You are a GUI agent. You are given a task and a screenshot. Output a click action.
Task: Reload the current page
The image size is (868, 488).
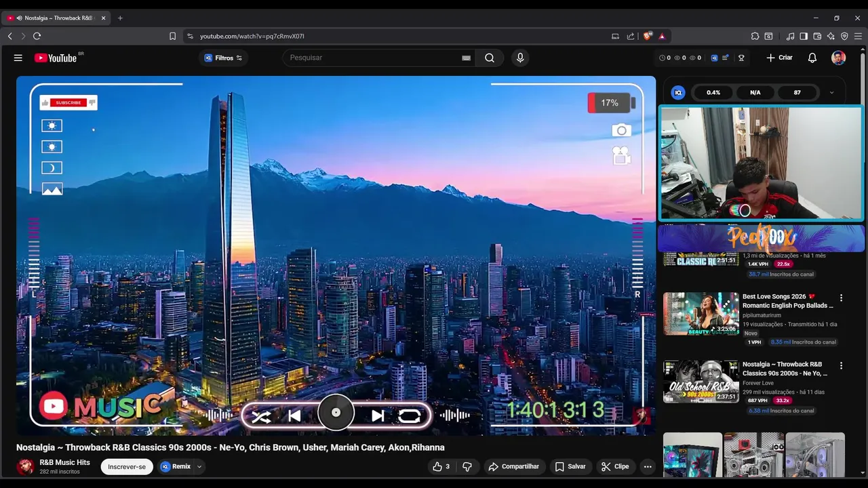click(x=37, y=36)
